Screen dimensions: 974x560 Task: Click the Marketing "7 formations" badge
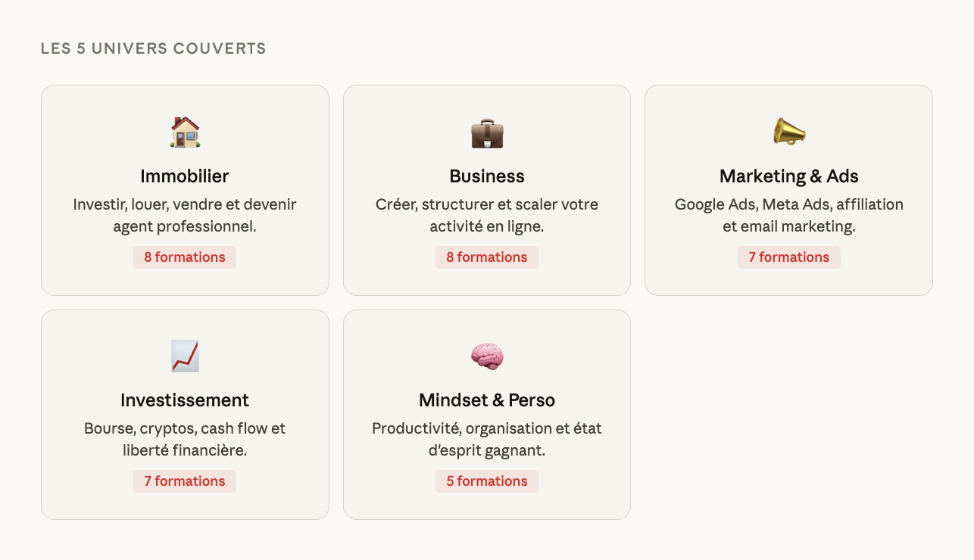coord(788,257)
